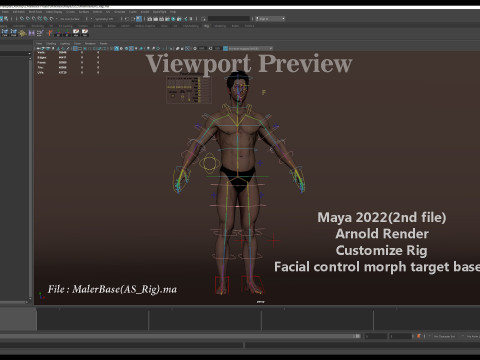Enable wireframe-on-shaded cube icon in panel toolbar
Viewport: 480px width, 360px height.
pyautogui.click(x=126, y=48)
